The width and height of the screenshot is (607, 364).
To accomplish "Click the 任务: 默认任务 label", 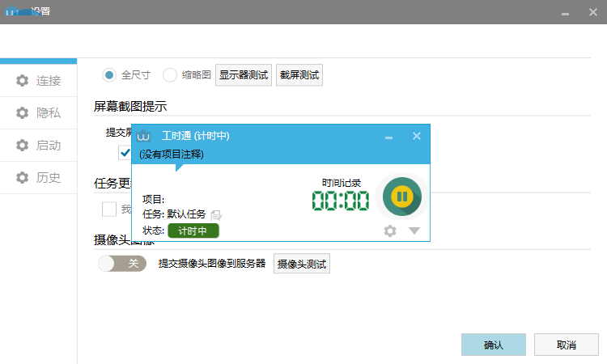I will pos(174,214).
